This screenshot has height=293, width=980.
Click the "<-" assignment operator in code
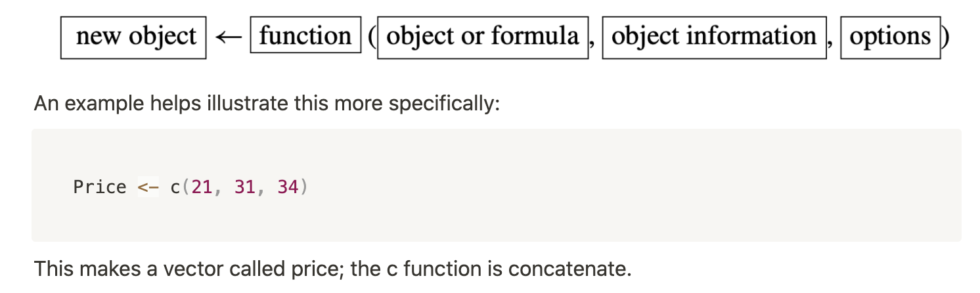point(148,188)
